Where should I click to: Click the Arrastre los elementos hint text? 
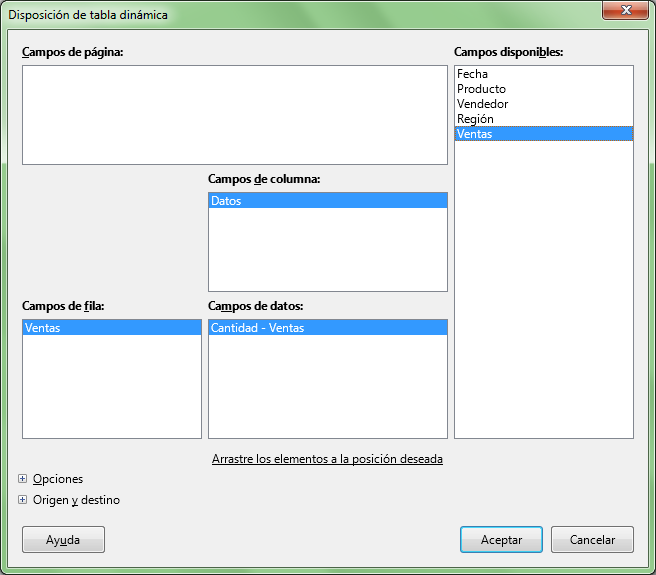[x=327, y=459]
